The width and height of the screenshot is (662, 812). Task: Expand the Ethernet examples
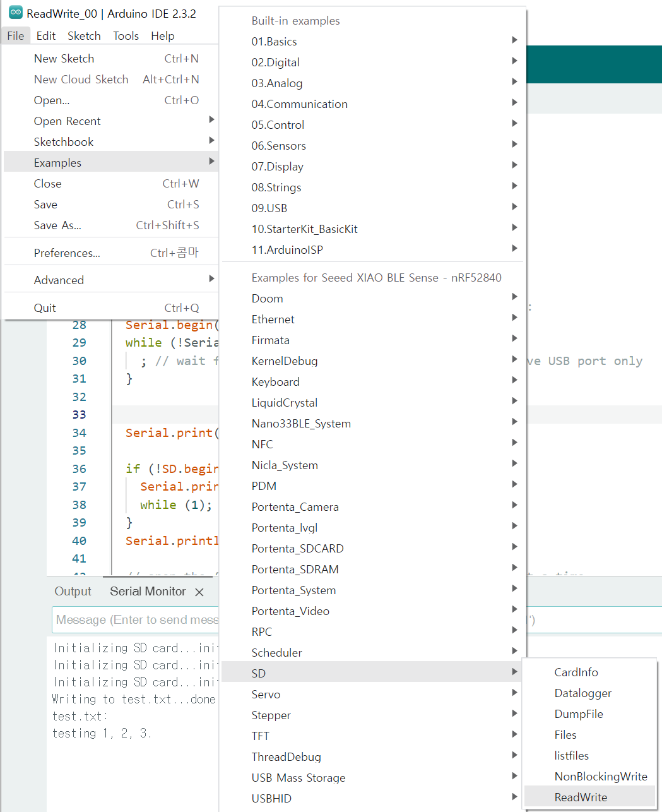tap(373, 319)
